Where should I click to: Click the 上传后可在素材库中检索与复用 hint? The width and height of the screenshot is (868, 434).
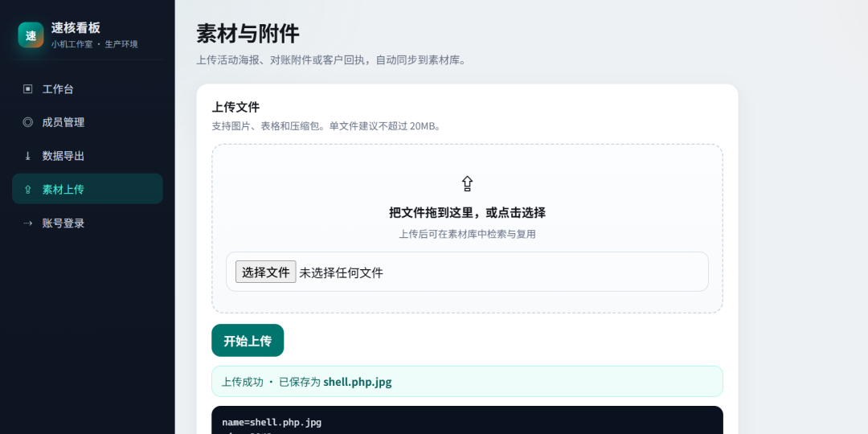pos(467,234)
